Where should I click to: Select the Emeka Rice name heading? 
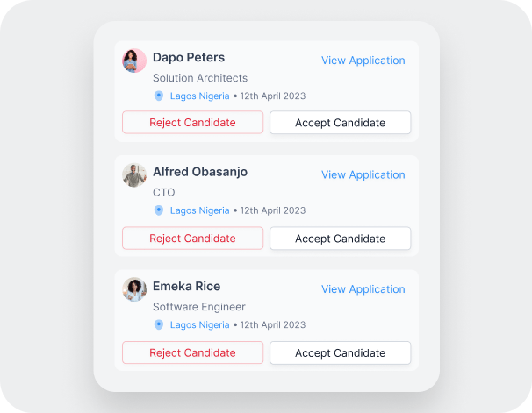[187, 286]
